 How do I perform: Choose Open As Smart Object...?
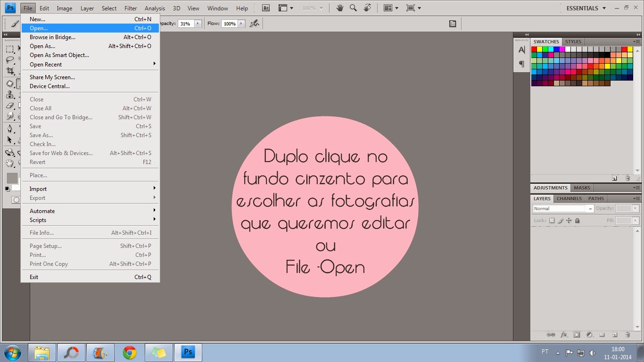(x=90, y=55)
